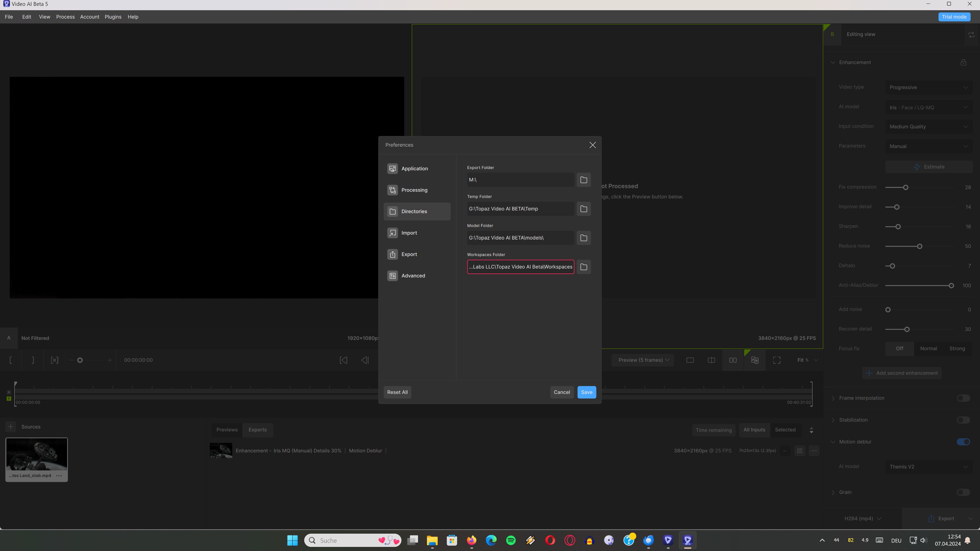980x551 pixels.
Task: Open Preview (5 frames) dropdown
Action: click(643, 360)
